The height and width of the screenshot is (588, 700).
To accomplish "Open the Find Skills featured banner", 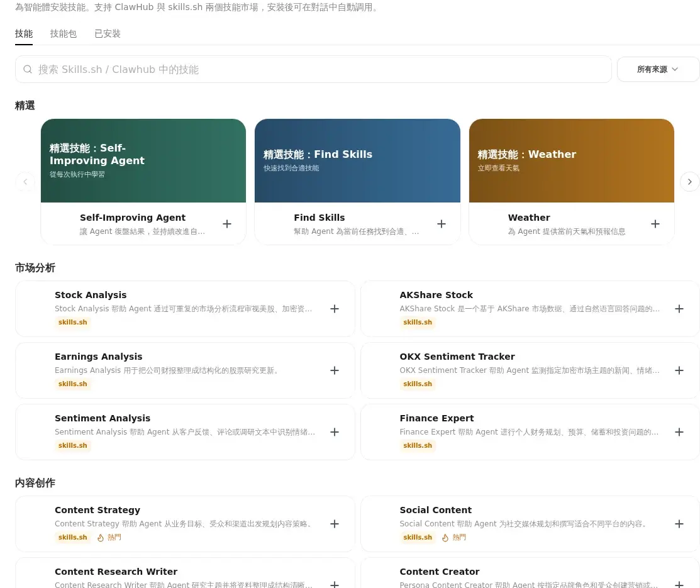I will click(x=357, y=161).
